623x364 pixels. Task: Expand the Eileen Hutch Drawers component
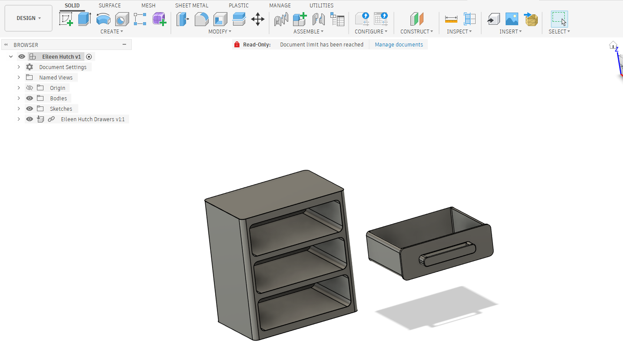[19, 119]
